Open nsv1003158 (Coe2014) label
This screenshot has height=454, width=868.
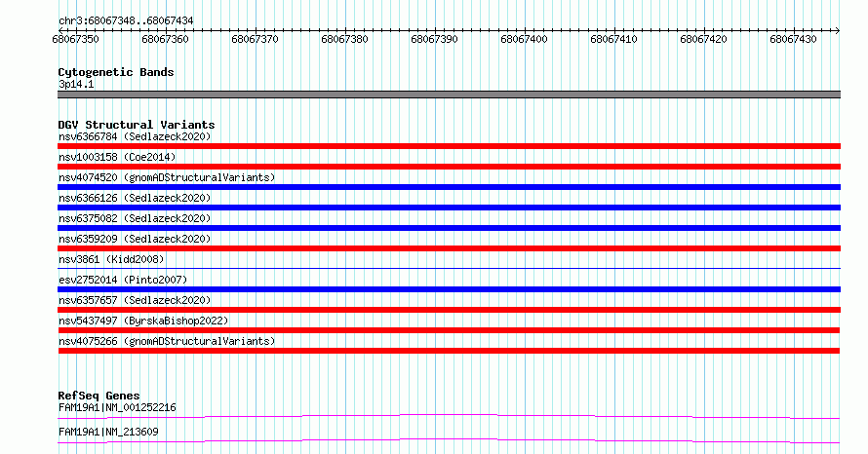click(x=117, y=157)
